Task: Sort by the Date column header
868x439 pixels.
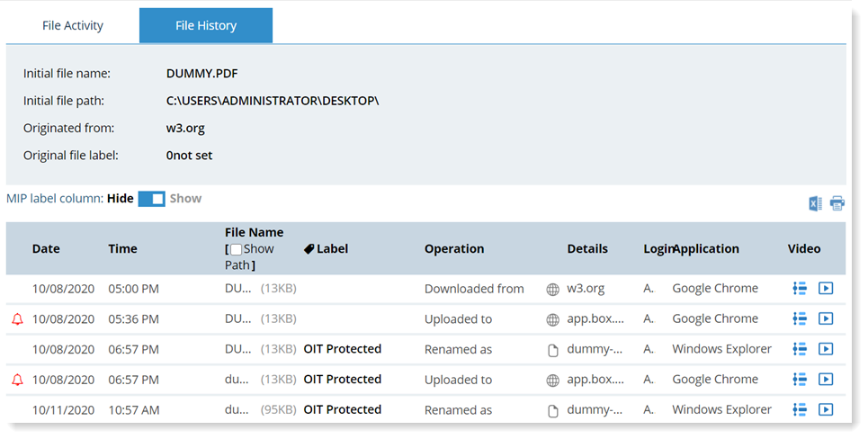Action: [x=47, y=249]
